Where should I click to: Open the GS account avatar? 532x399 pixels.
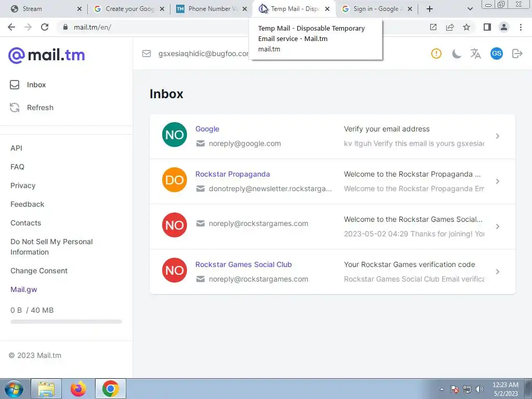[x=496, y=54]
